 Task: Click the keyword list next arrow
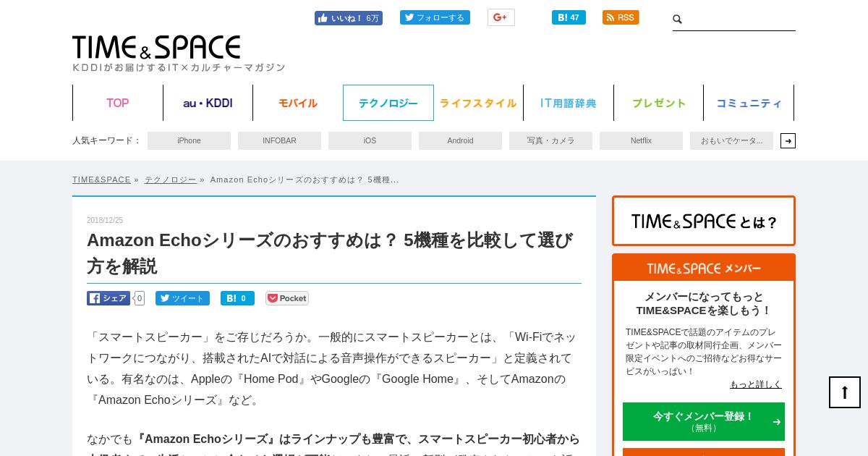(788, 140)
